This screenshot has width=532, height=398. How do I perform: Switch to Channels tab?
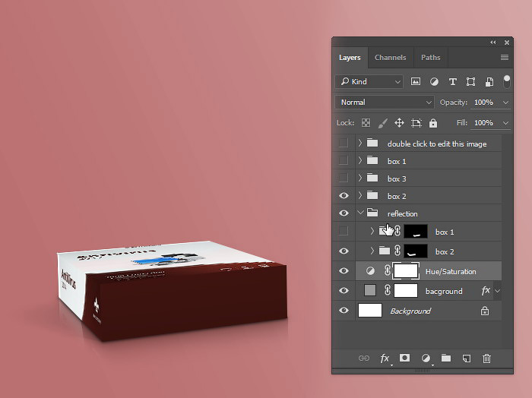(390, 58)
